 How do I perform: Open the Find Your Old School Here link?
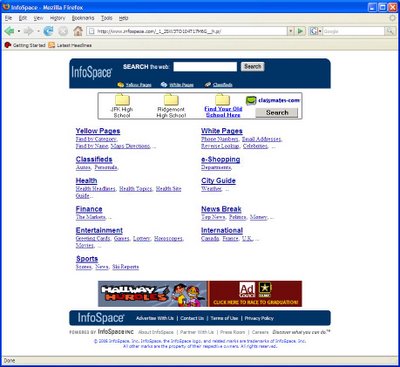point(223,112)
